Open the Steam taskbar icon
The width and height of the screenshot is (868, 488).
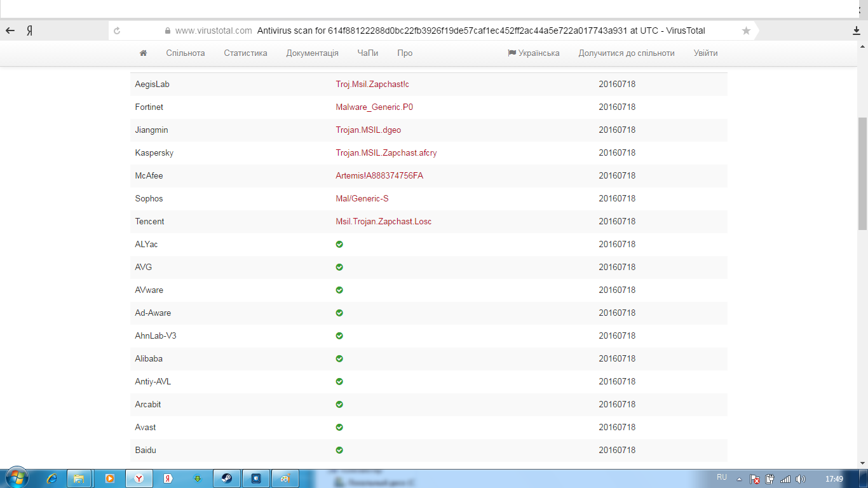(226, 478)
